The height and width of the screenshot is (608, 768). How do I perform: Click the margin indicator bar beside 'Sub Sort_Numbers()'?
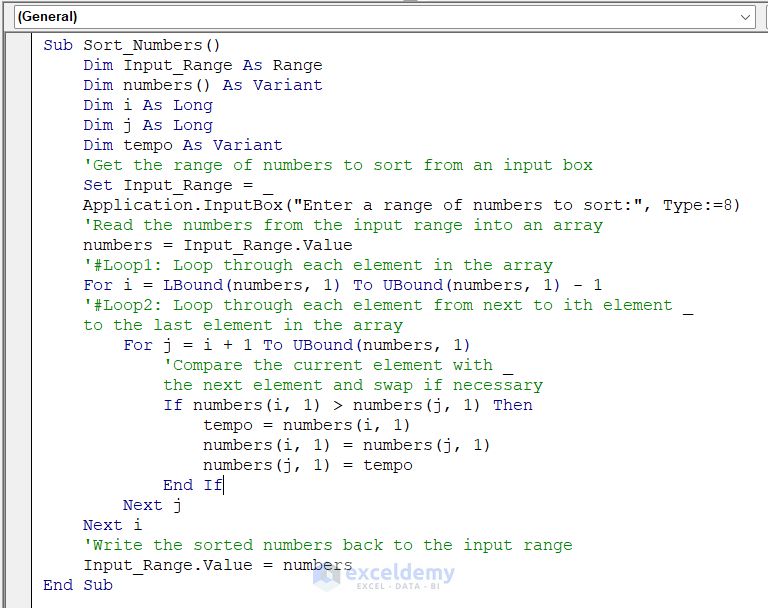(19, 45)
